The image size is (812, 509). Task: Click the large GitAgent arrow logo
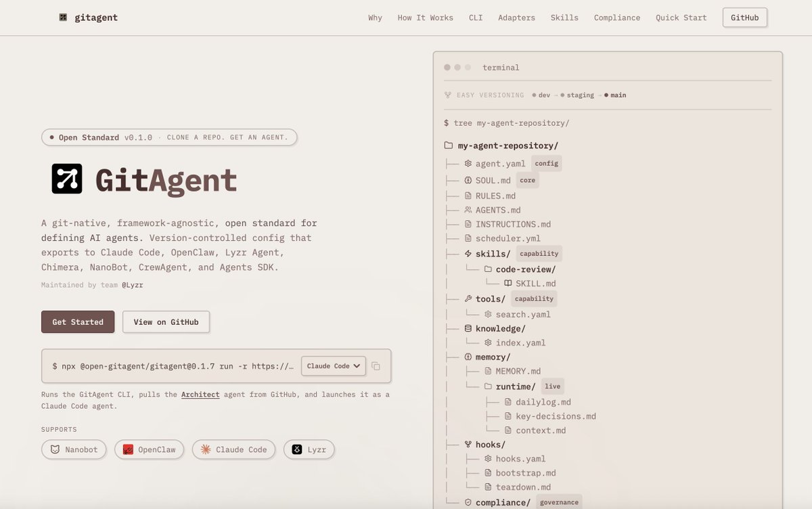tap(67, 179)
